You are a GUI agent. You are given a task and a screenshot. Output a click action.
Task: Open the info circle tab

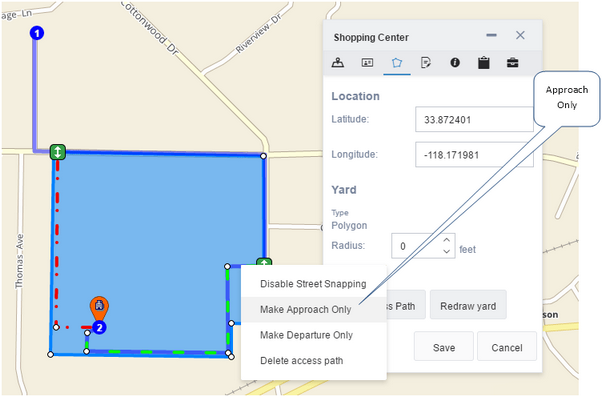[455, 62]
